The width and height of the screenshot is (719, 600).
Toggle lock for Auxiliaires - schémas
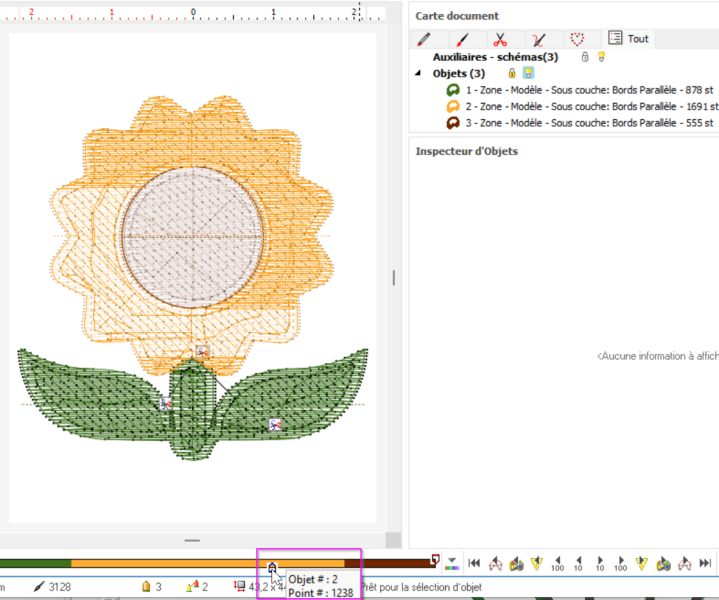tap(585, 57)
